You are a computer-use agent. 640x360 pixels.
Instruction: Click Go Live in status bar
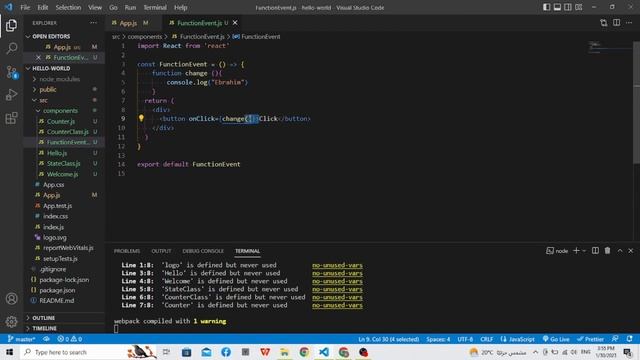[x=556, y=339]
